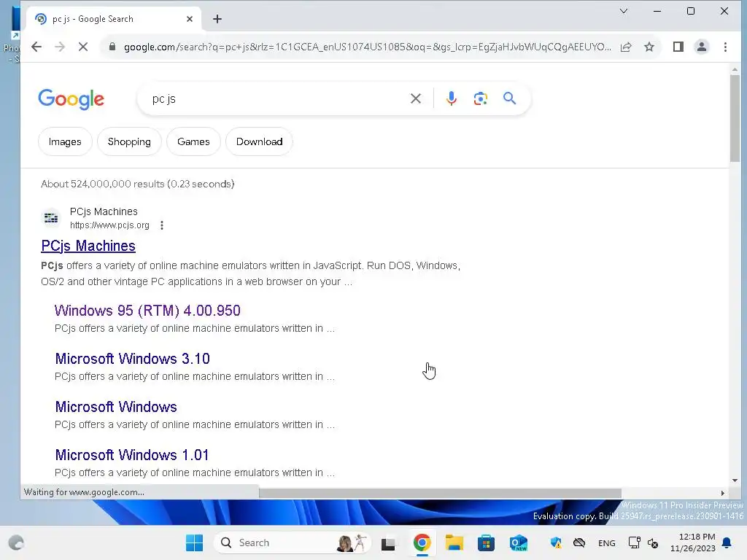Open the Windows Security tray icon

tap(556, 542)
